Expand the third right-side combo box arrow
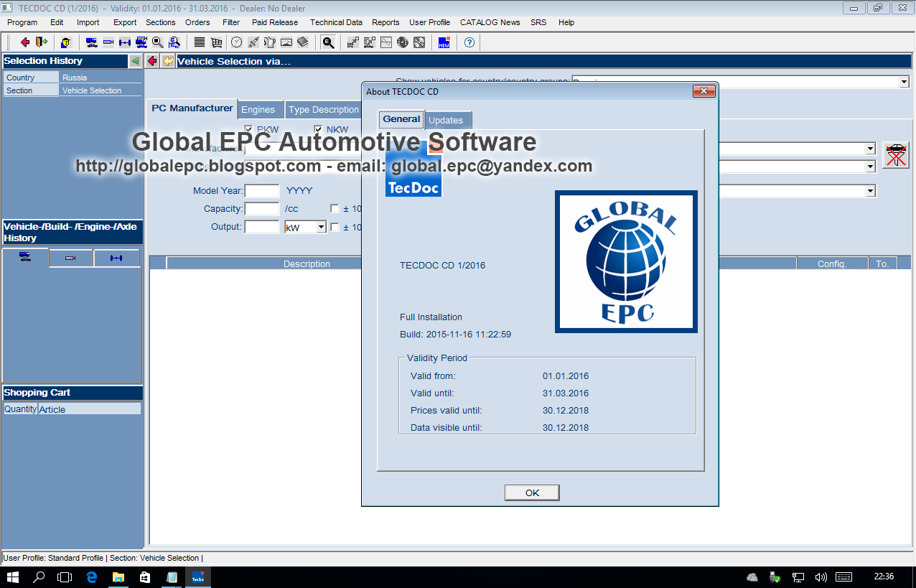 point(870,191)
